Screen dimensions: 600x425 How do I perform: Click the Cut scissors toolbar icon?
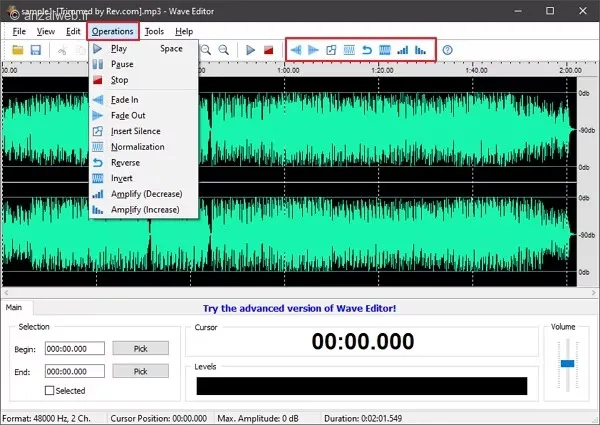click(x=62, y=50)
